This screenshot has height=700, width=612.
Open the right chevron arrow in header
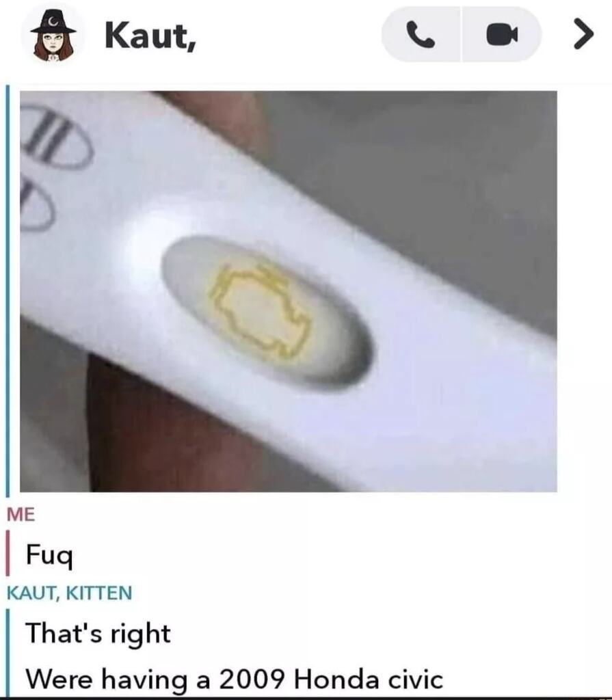click(583, 33)
